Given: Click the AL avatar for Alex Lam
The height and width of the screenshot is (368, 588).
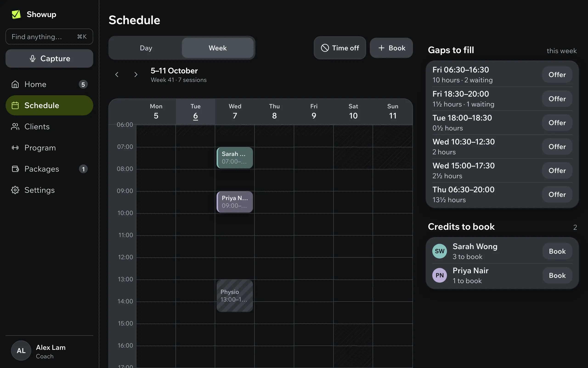Looking at the screenshot, I should pyautogui.click(x=21, y=351).
